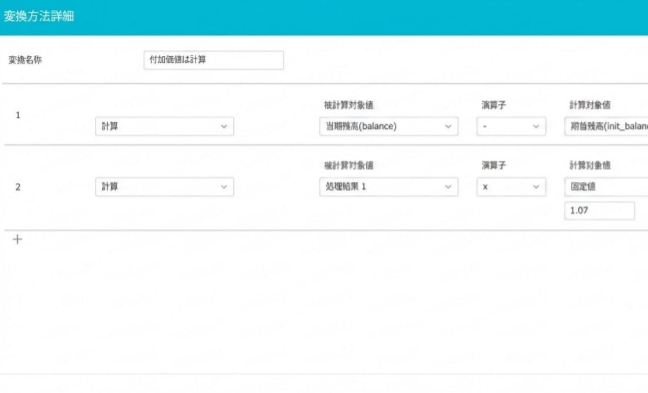Click the plus icon to add a row

(x=17, y=239)
